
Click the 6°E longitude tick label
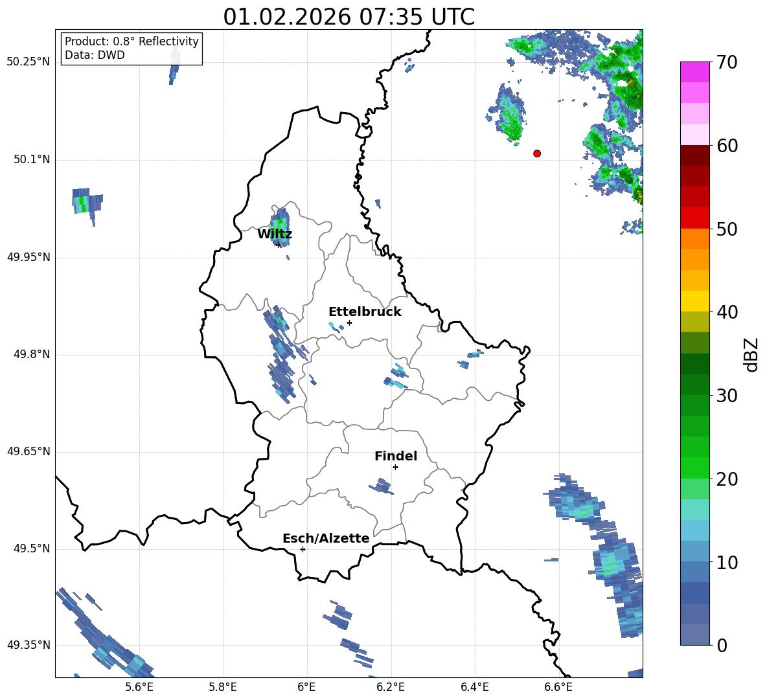(x=306, y=687)
